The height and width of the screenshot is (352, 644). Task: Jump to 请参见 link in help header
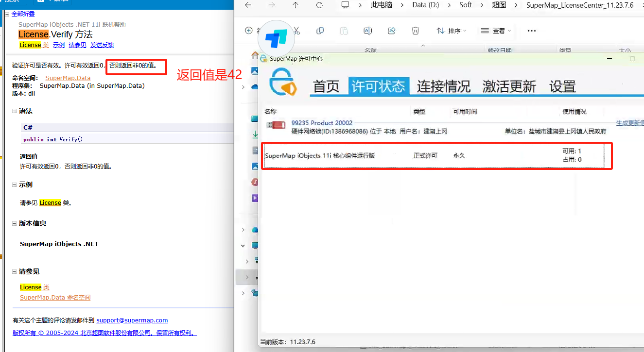click(x=77, y=45)
